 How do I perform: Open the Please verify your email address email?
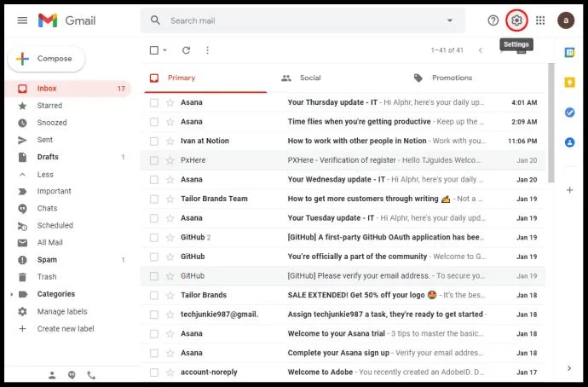click(343, 276)
